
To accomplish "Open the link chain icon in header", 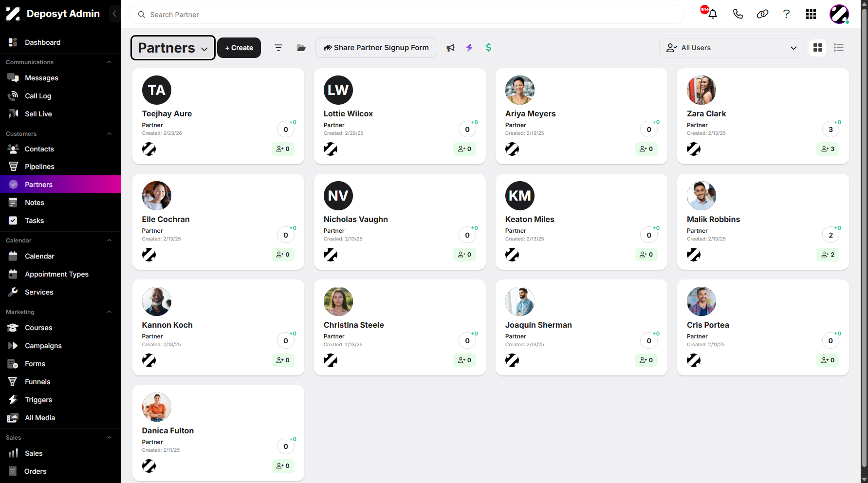I will (762, 14).
